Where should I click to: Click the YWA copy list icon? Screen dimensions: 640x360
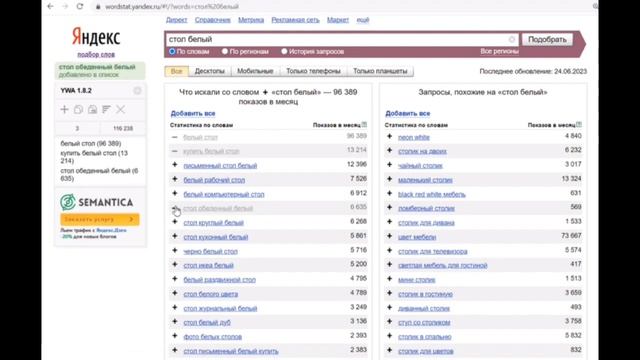click(x=78, y=109)
